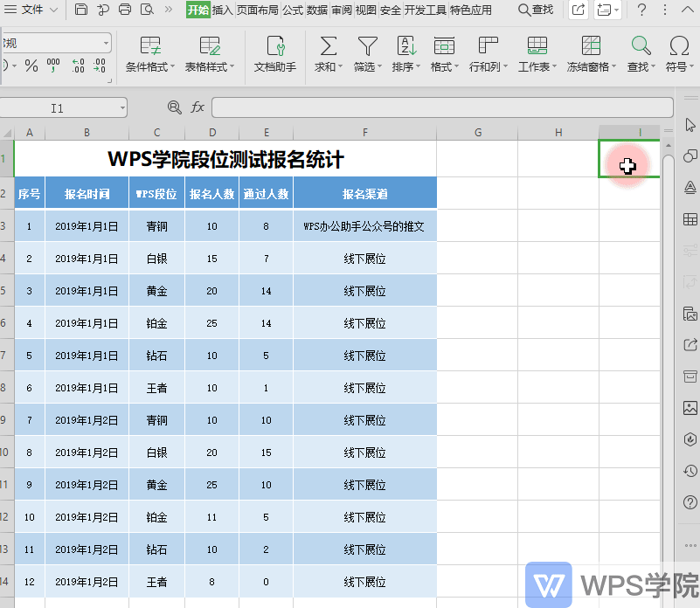Click the help question mark icon

[641, 10]
